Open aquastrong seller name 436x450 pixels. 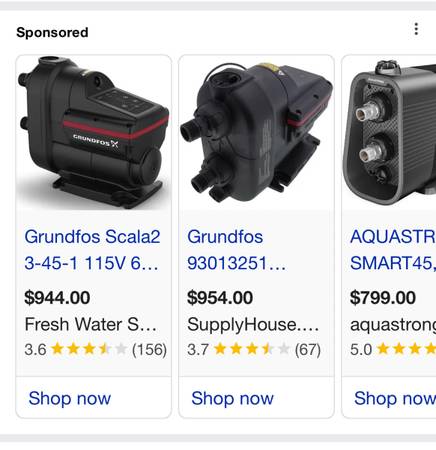coord(393,325)
